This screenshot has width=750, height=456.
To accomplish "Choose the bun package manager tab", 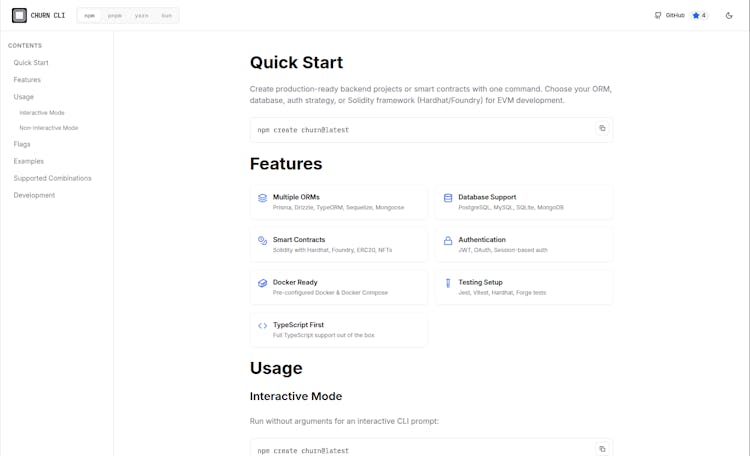I will tap(167, 16).
